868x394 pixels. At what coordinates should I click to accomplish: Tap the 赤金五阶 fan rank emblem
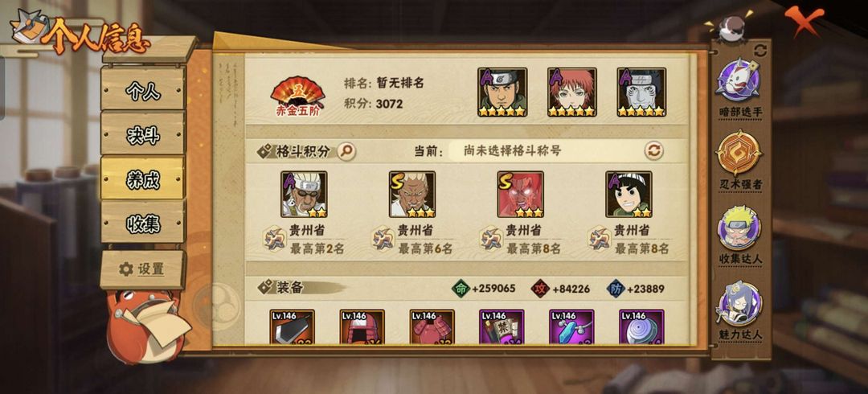(x=298, y=96)
